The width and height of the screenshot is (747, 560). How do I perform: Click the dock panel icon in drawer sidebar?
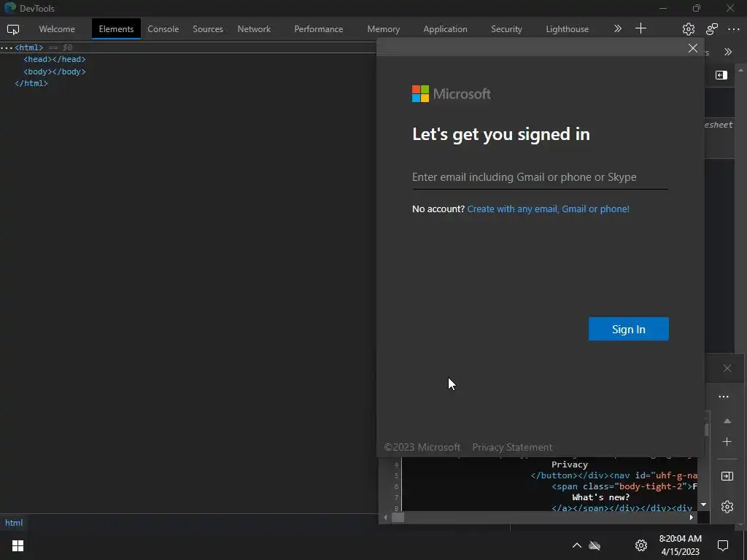727,476
